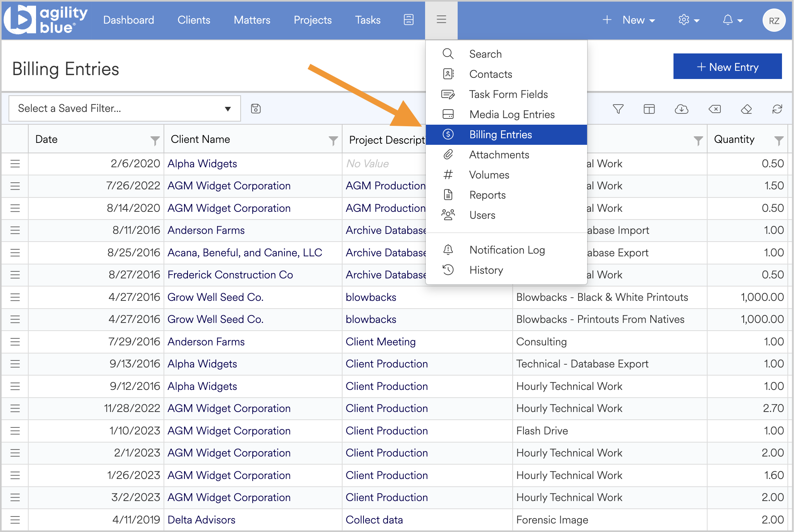This screenshot has height=532, width=794.
Task: Go to the Projects tab
Action: point(313,20)
